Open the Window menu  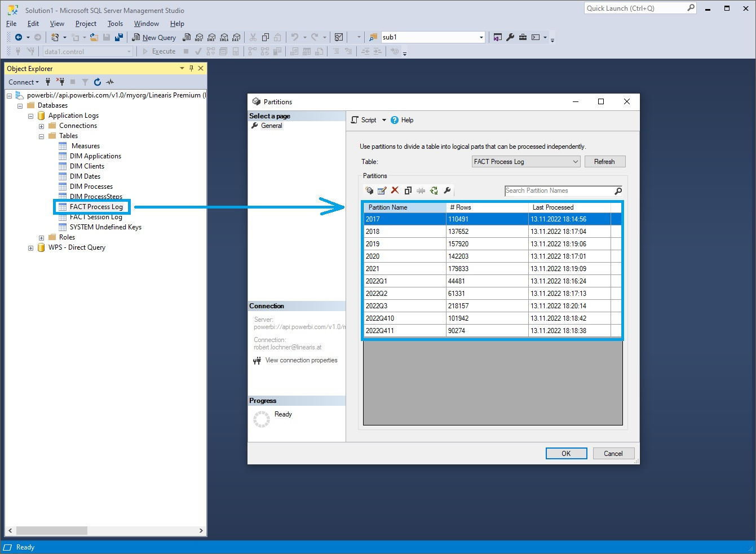[146, 24]
